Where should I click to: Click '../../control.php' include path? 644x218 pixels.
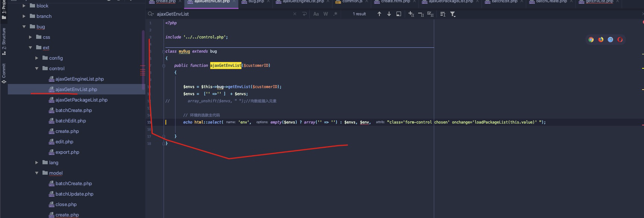[204, 37]
